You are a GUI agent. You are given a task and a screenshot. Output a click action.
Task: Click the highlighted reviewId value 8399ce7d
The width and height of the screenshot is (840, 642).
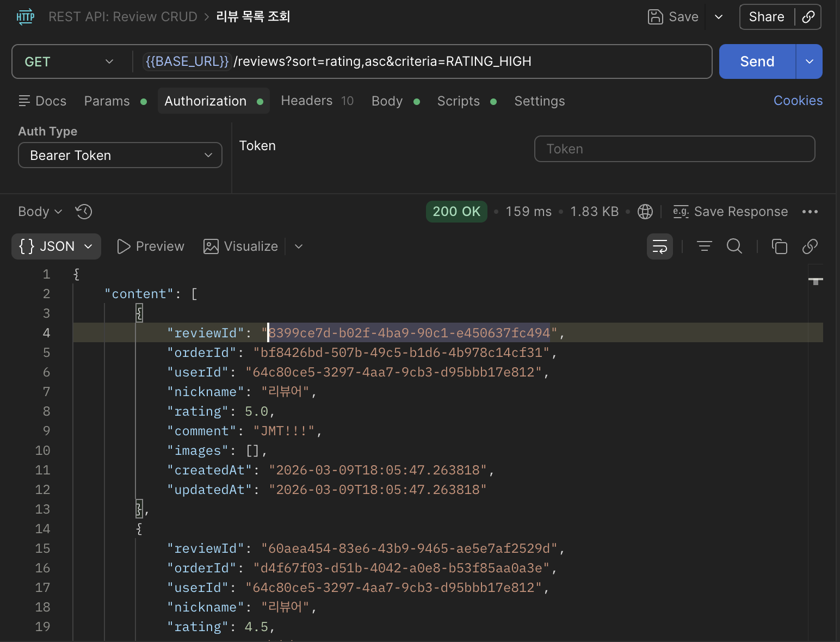pos(409,333)
